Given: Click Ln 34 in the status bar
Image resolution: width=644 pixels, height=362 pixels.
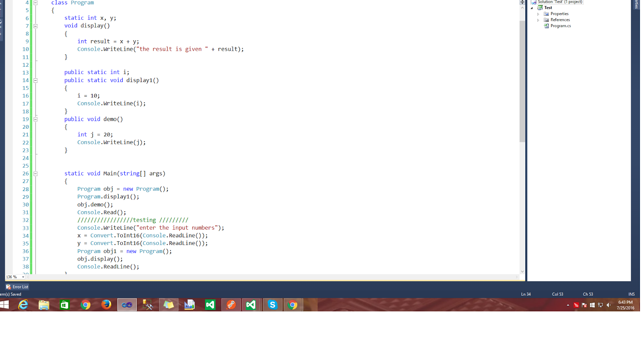Looking at the screenshot, I should click(526, 294).
